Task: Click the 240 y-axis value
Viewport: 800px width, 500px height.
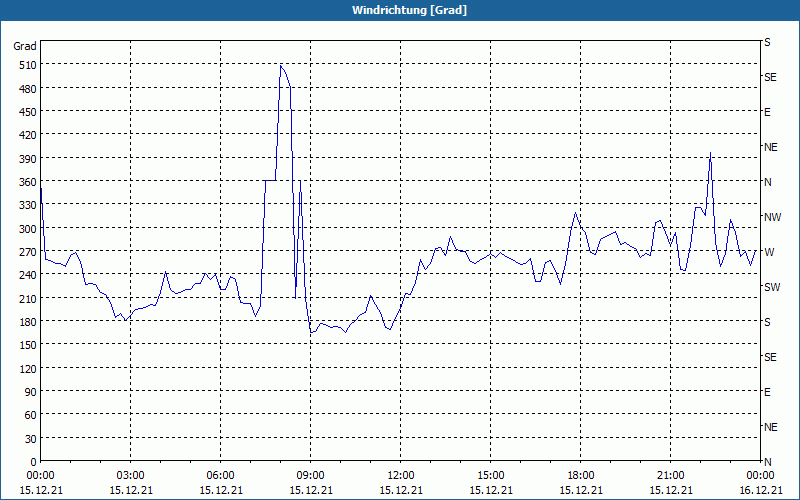Action: pos(28,275)
